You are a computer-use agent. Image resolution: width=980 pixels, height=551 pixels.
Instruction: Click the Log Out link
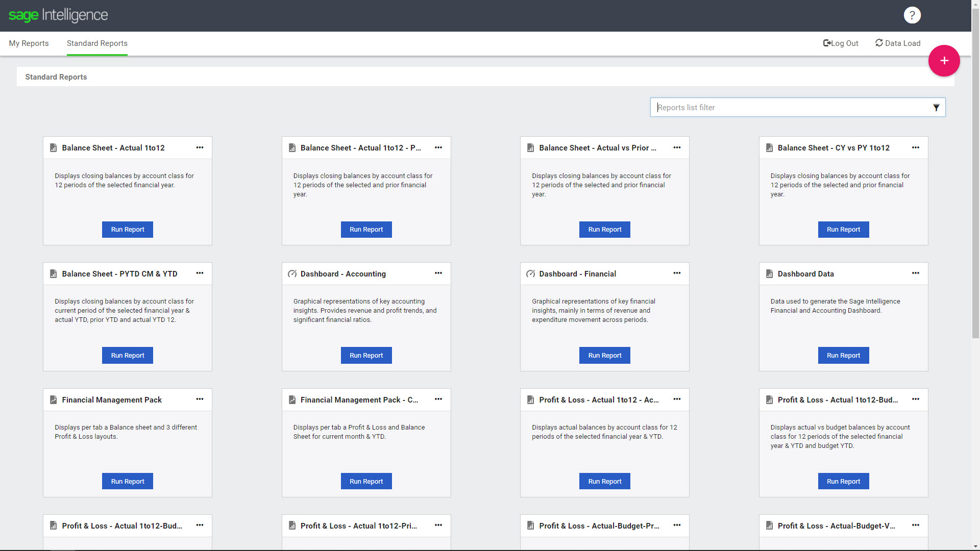841,43
